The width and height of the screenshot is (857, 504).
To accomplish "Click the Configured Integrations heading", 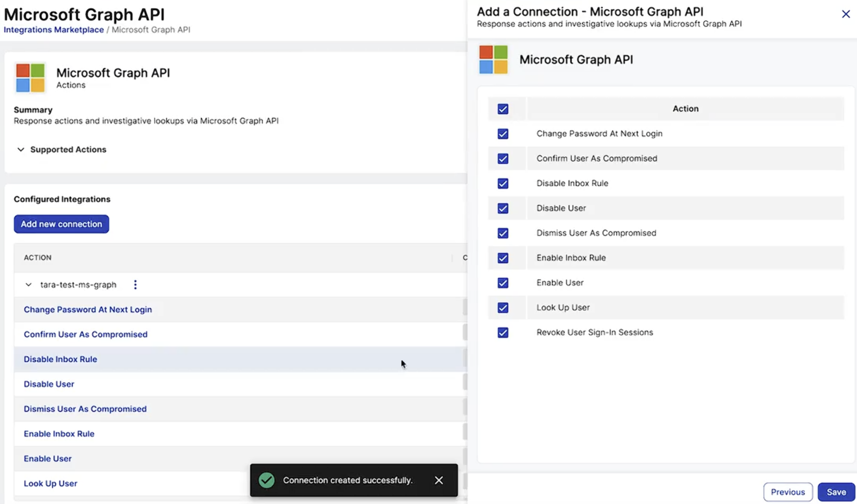I will [x=62, y=199].
